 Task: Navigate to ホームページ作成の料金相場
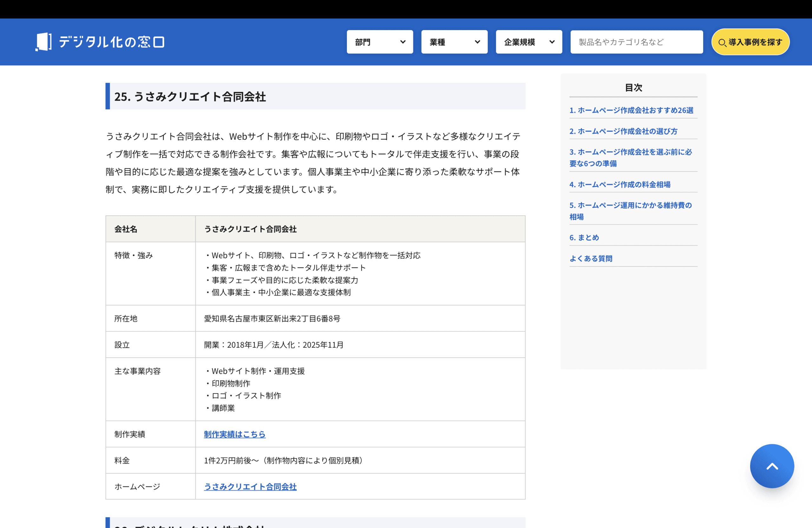(x=619, y=184)
